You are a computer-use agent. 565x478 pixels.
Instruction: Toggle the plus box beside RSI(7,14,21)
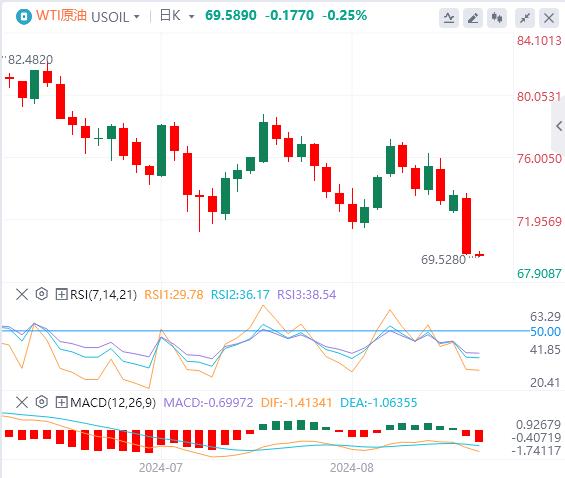tap(61, 294)
